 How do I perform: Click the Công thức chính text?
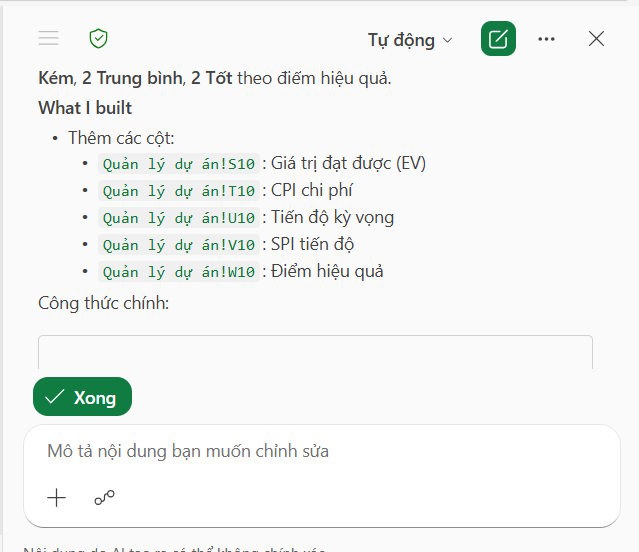[104, 303]
